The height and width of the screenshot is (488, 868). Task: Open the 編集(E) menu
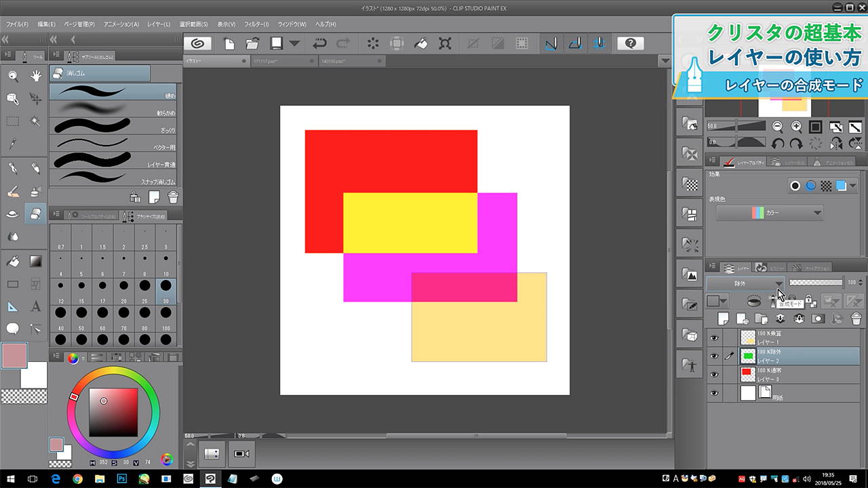tap(47, 24)
